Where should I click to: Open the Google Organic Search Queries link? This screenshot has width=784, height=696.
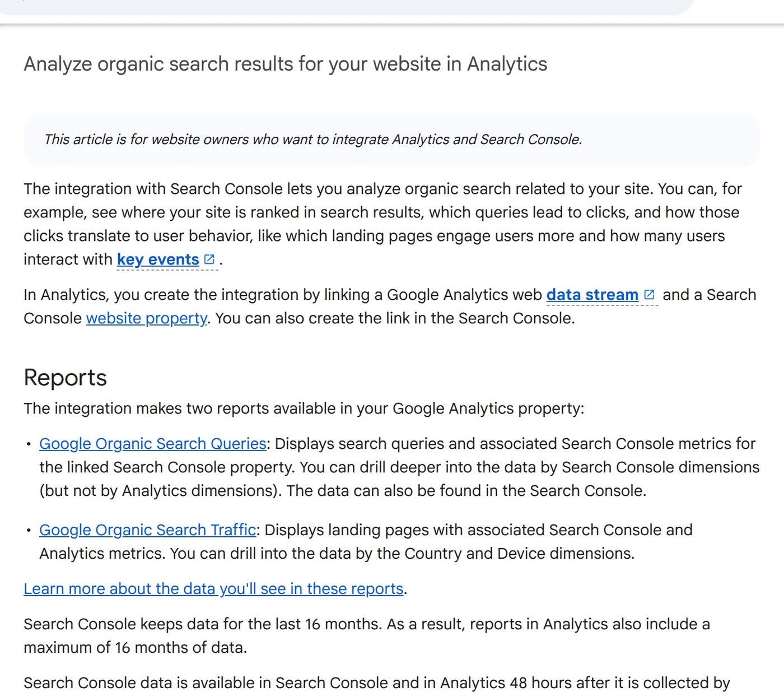click(x=153, y=444)
